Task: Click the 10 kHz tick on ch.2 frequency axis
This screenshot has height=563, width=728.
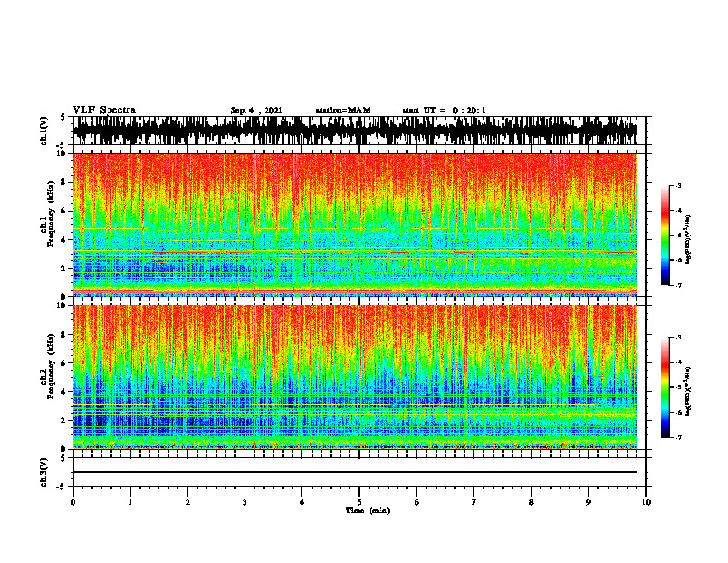Action: [63, 305]
